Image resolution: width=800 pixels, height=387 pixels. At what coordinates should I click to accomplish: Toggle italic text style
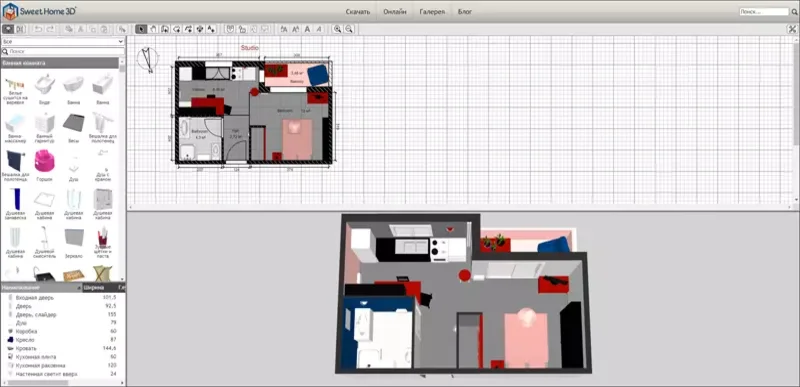point(319,30)
